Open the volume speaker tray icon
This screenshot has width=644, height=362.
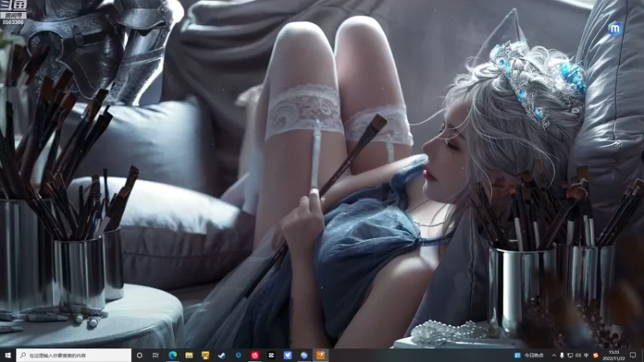click(x=578, y=356)
